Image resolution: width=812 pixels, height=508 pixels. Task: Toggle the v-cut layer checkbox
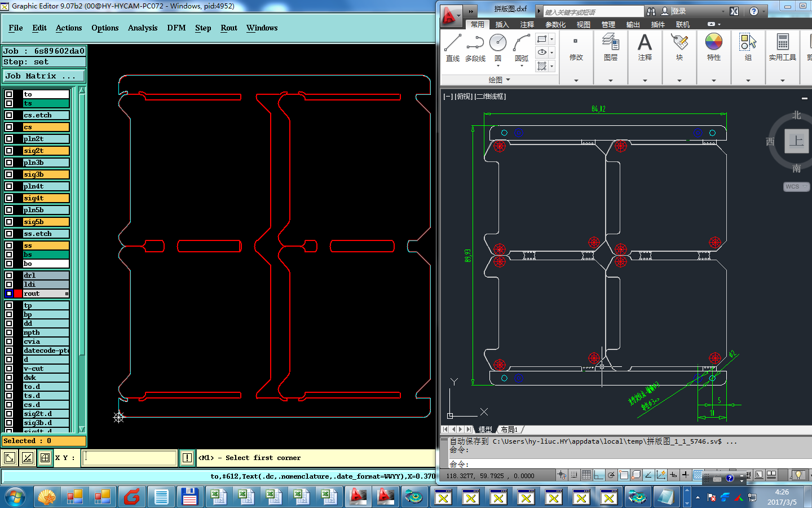tap(9, 369)
